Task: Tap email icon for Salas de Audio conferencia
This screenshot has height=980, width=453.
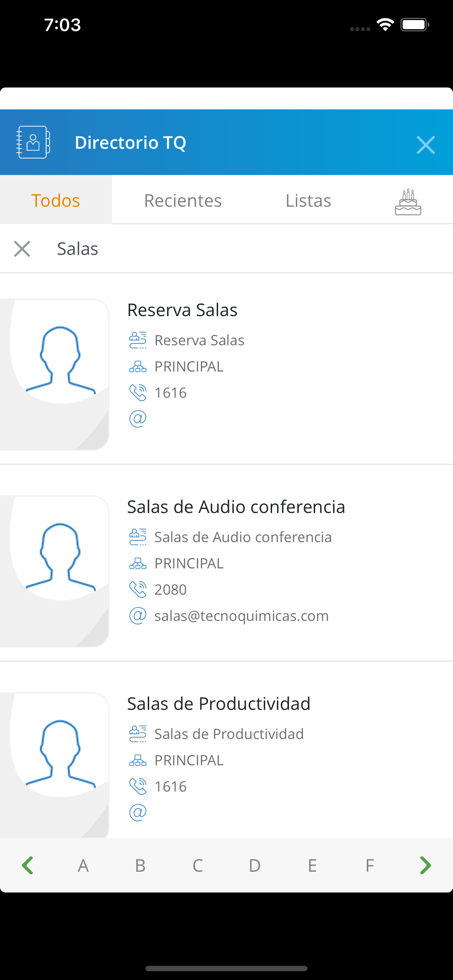Action: tap(138, 615)
